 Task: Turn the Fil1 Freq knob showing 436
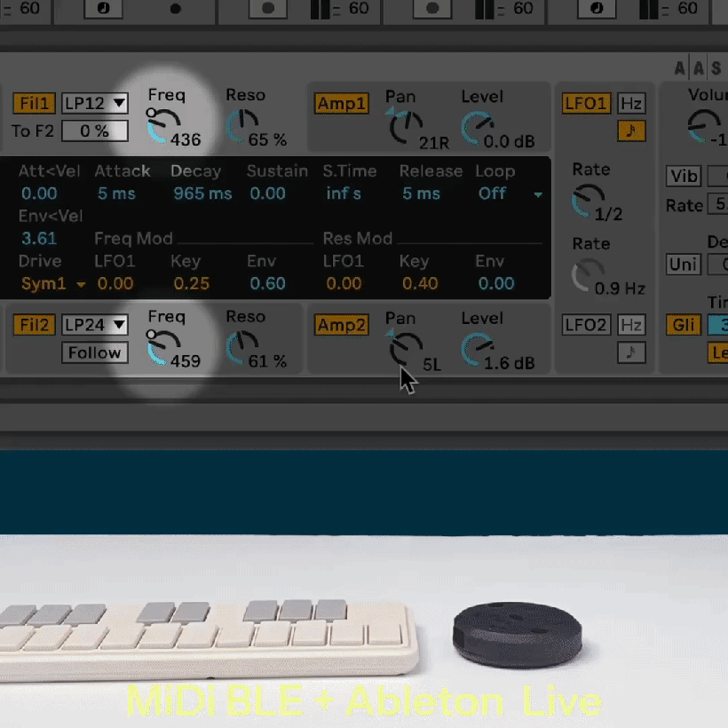click(163, 126)
